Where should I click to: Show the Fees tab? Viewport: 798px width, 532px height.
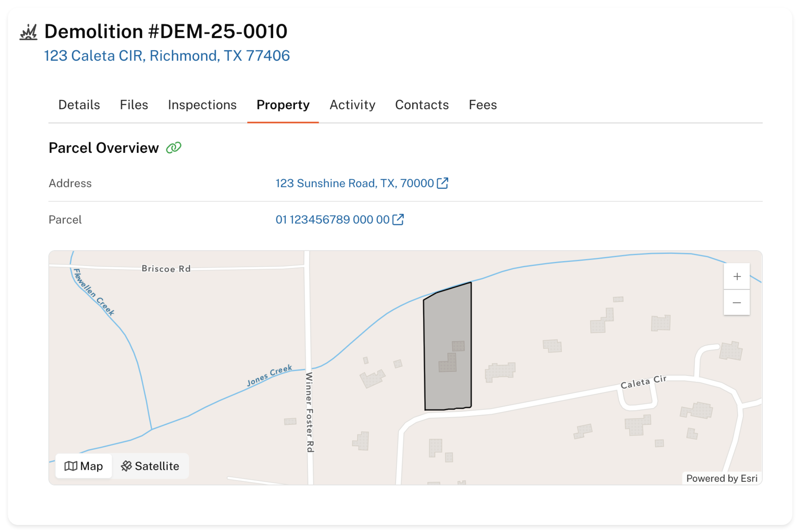(483, 105)
